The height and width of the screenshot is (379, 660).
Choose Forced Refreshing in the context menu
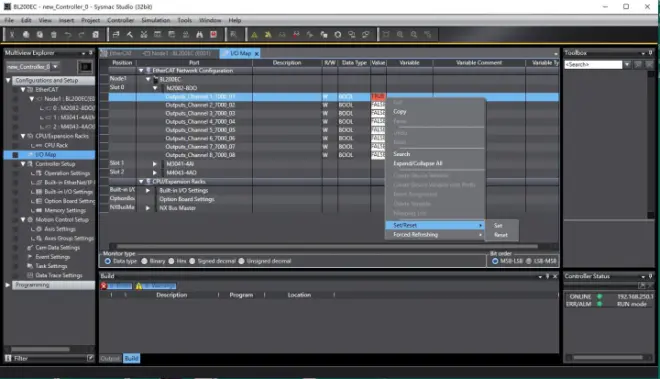(435, 235)
